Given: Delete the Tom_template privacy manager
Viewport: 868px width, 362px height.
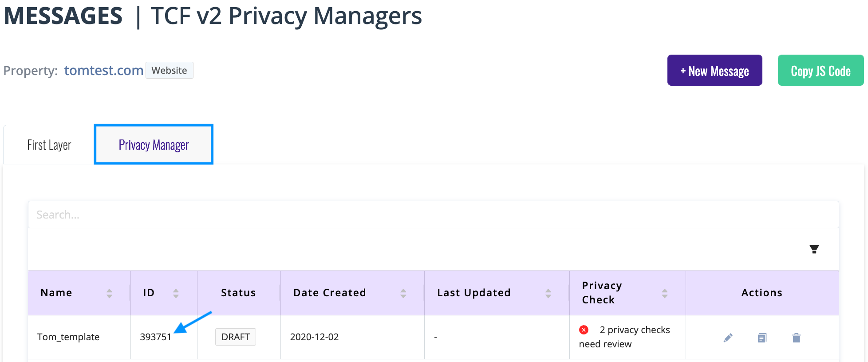Looking at the screenshot, I should click(796, 338).
